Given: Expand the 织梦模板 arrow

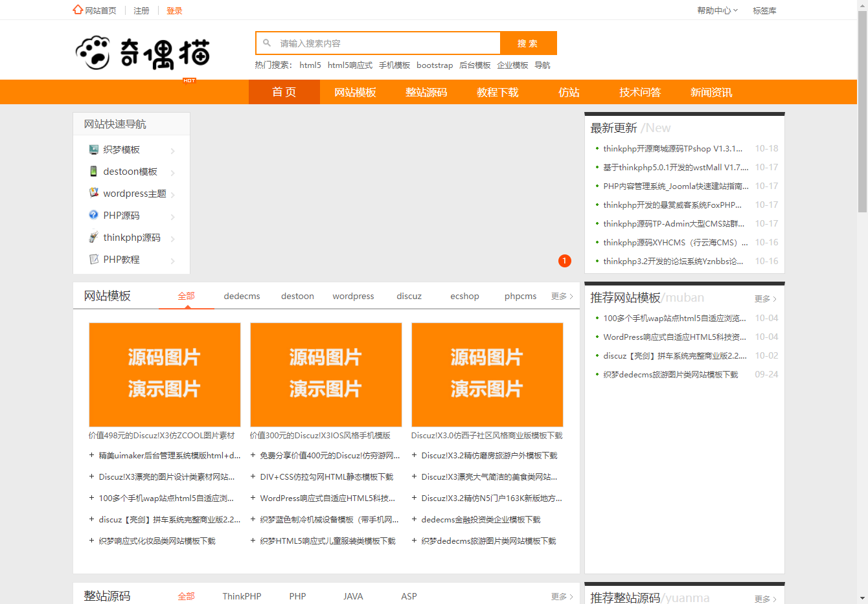Looking at the screenshot, I should coord(173,151).
